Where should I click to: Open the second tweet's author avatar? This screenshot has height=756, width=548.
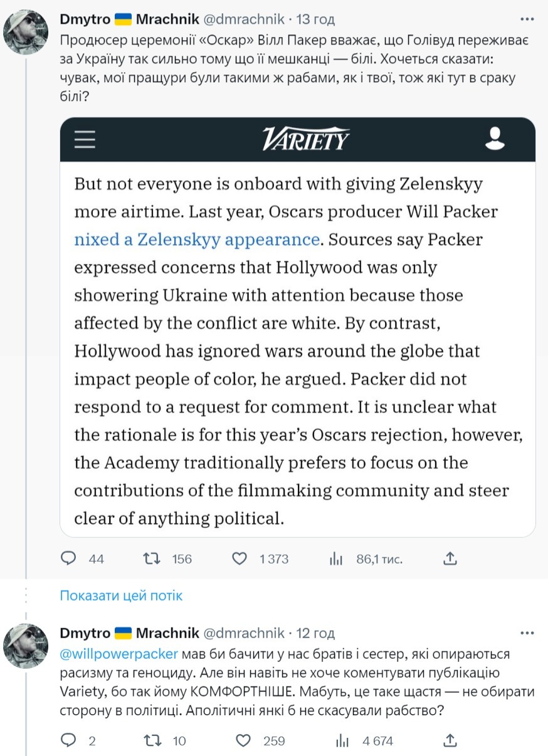click(x=26, y=646)
